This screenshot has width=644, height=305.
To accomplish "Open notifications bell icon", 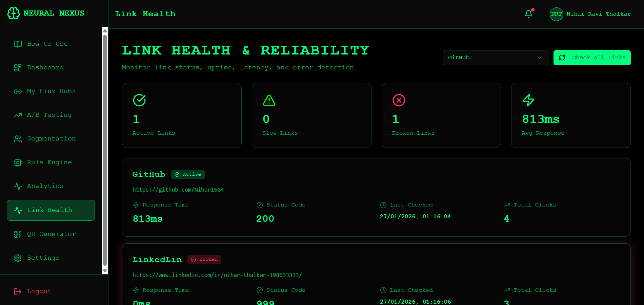I will 528,14.
